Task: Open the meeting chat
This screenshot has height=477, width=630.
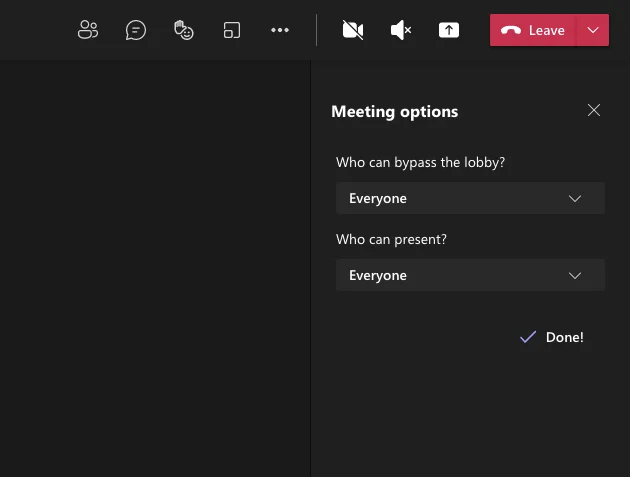Action: pyautogui.click(x=136, y=30)
